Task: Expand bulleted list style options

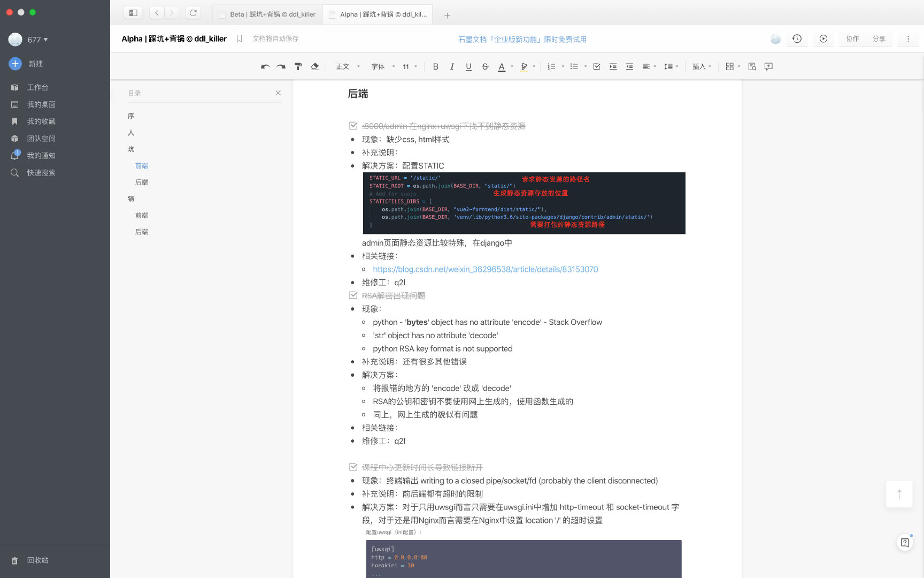Action: click(586, 66)
